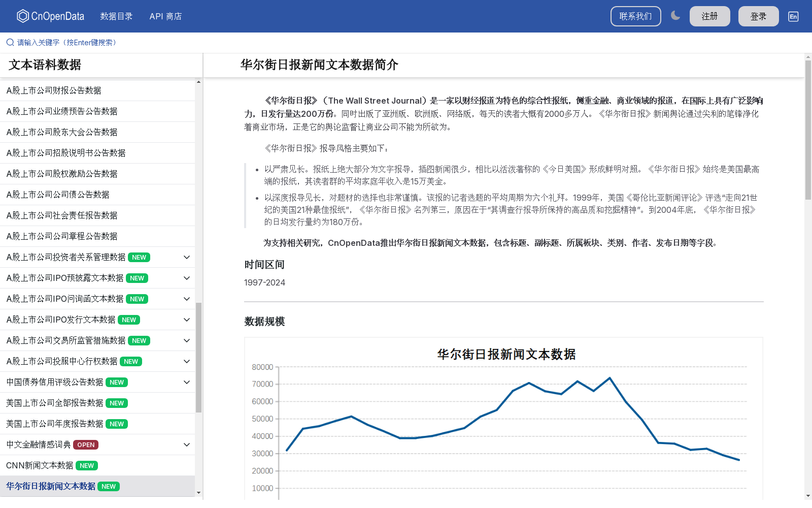Click the main page scrollbar thumb
Image resolution: width=812 pixels, height=508 pixels.
808,130
